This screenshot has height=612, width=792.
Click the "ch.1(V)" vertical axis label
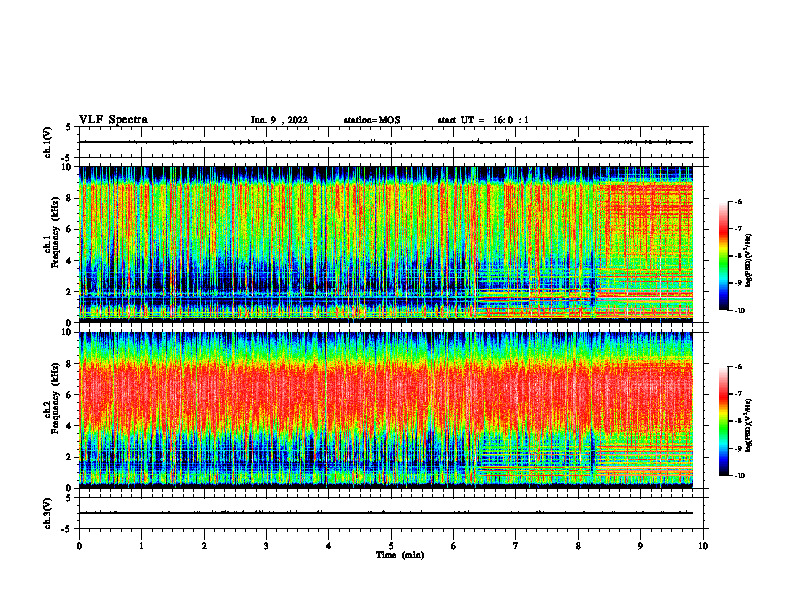tap(48, 142)
